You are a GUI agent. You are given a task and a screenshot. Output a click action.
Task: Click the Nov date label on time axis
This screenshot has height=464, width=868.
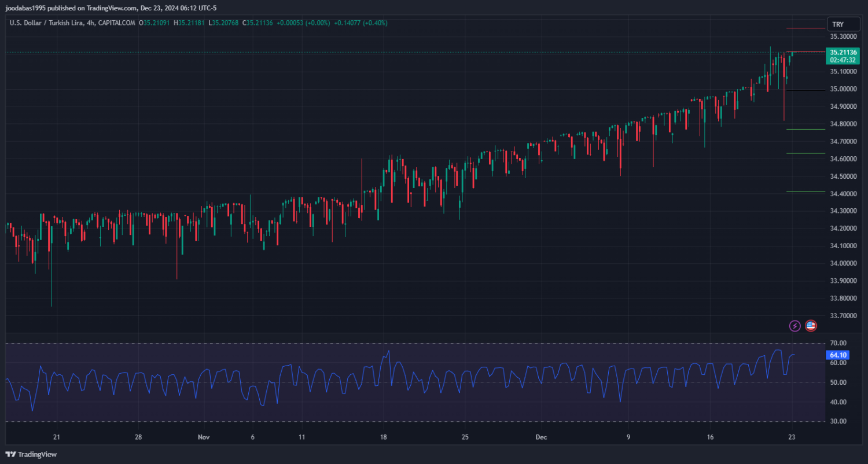tap(203, 437)
